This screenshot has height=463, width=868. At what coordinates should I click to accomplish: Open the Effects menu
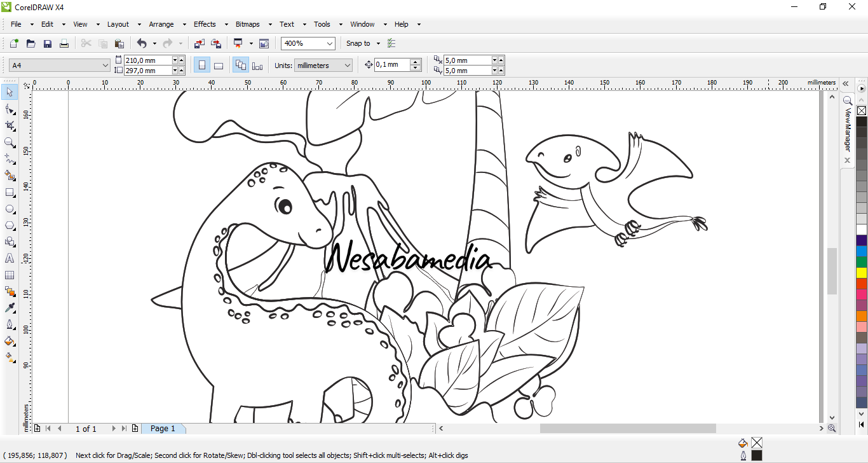[205, 24]
